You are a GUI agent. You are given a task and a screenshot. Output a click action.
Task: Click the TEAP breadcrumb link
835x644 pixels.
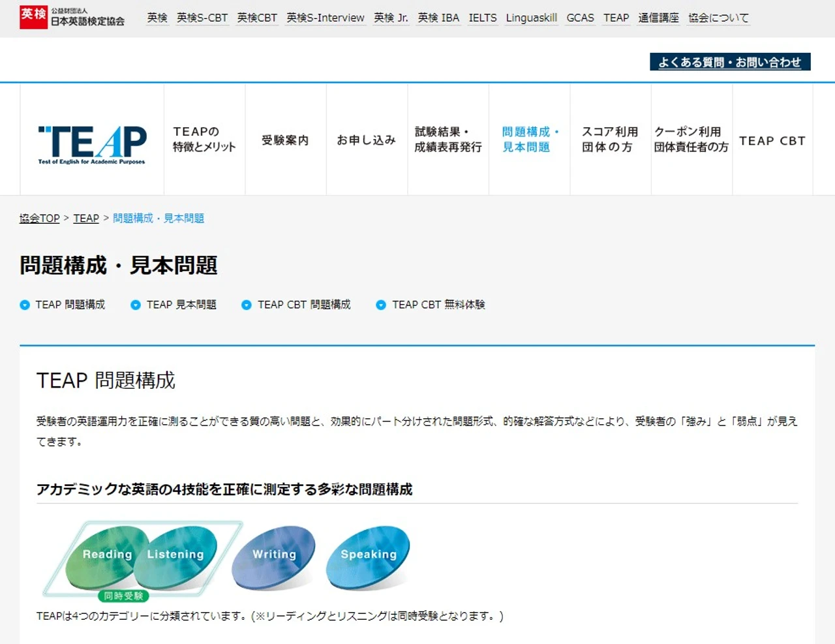pos(85,218)
